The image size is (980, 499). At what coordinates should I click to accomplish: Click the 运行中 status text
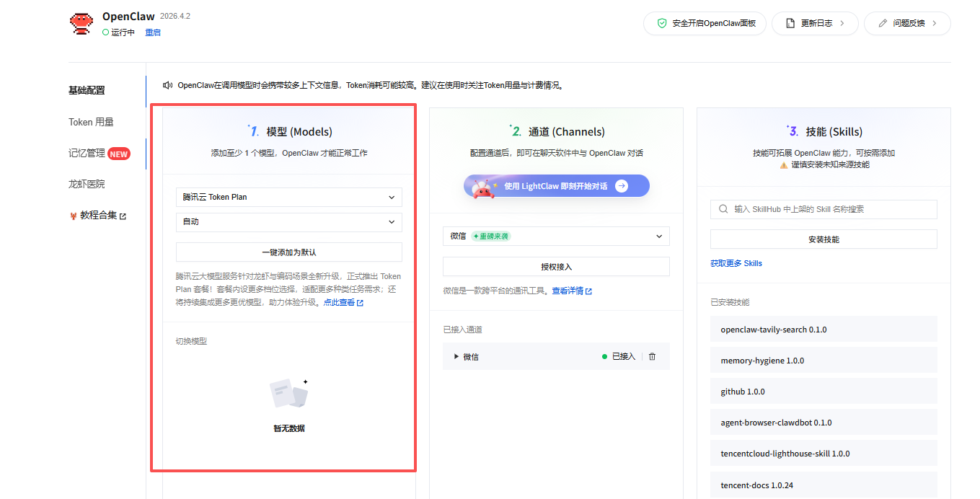click(x=123, y=32)
